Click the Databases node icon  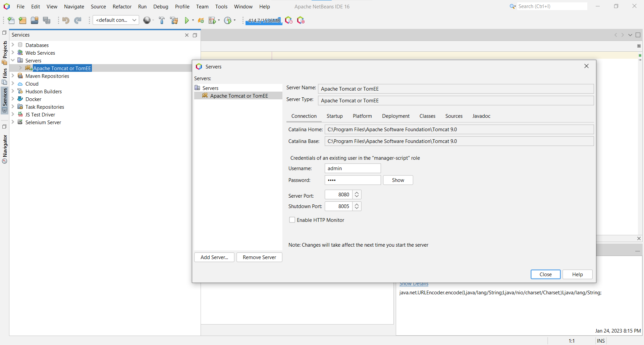coord(20,45)
